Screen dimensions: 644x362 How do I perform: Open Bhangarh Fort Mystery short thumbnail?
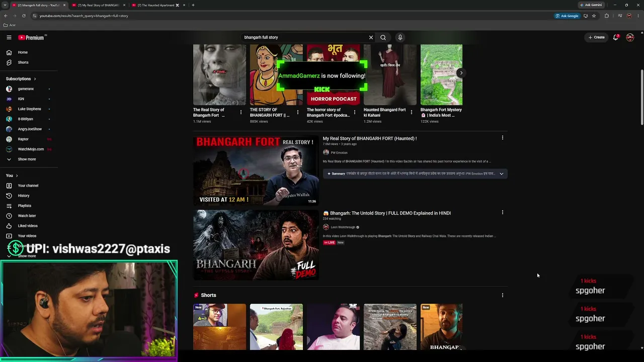441,75
